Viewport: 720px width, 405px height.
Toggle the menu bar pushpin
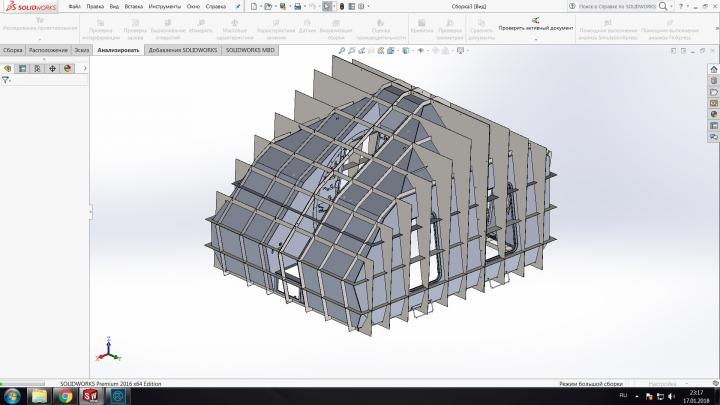[x=237, y=6]
